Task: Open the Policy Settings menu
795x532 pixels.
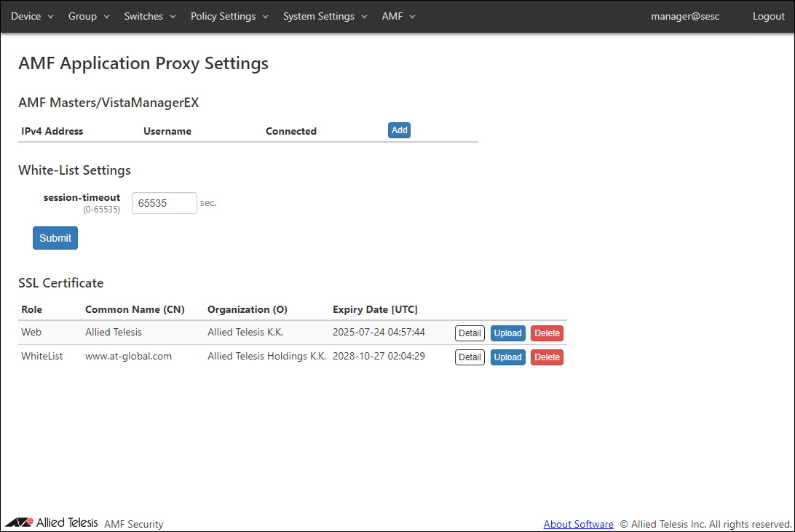Action: click(229, 16)
